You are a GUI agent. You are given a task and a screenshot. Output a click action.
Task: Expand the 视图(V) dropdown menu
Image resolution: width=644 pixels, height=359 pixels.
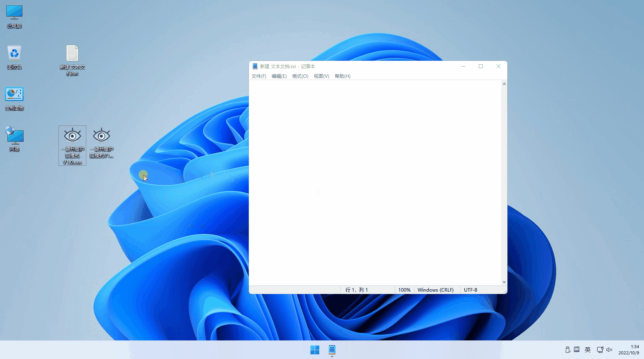tap(321, 76)
